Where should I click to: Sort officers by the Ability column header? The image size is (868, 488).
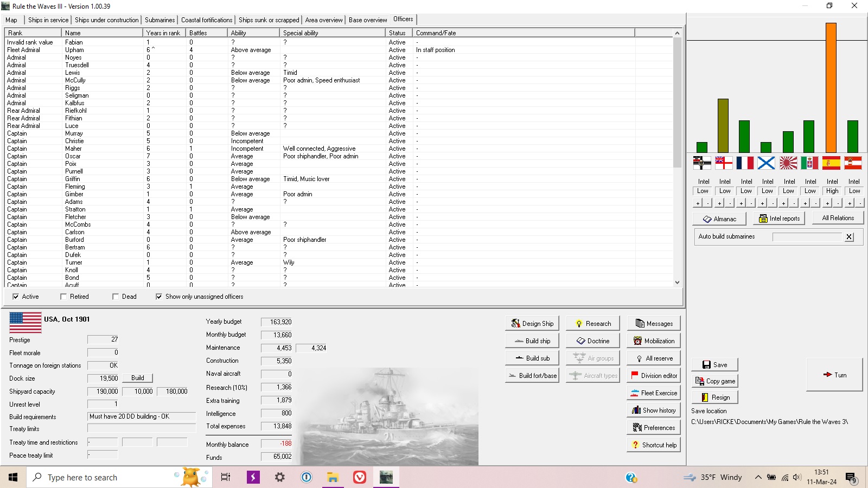click(253, 33)
